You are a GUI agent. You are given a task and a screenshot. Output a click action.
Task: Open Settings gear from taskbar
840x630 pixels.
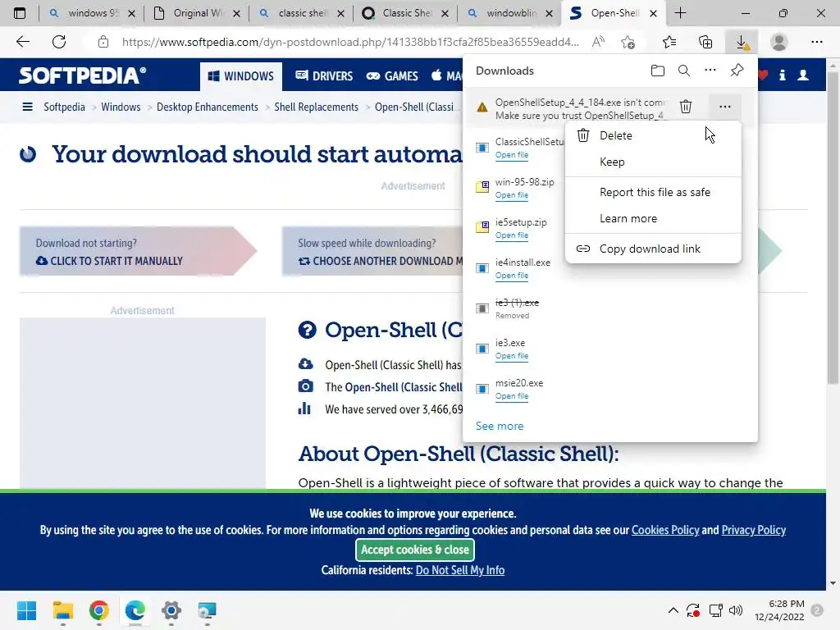click(171, 610)
